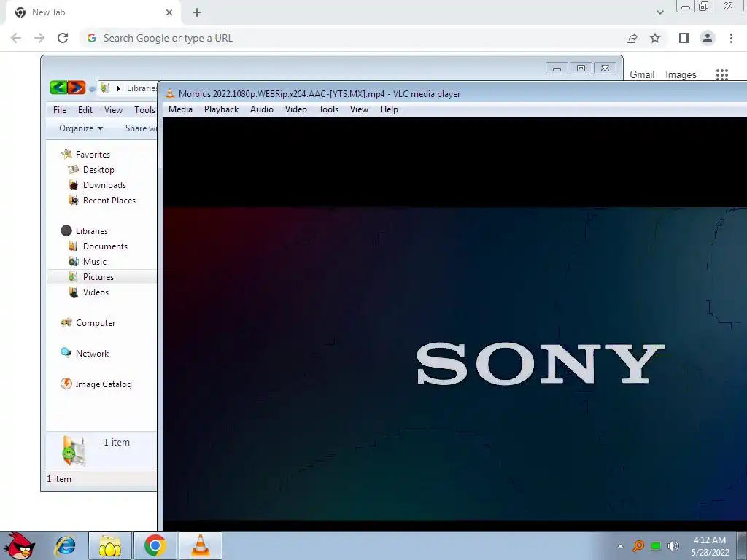Open the Chrome three-dot menu

[x=731, y=38]
